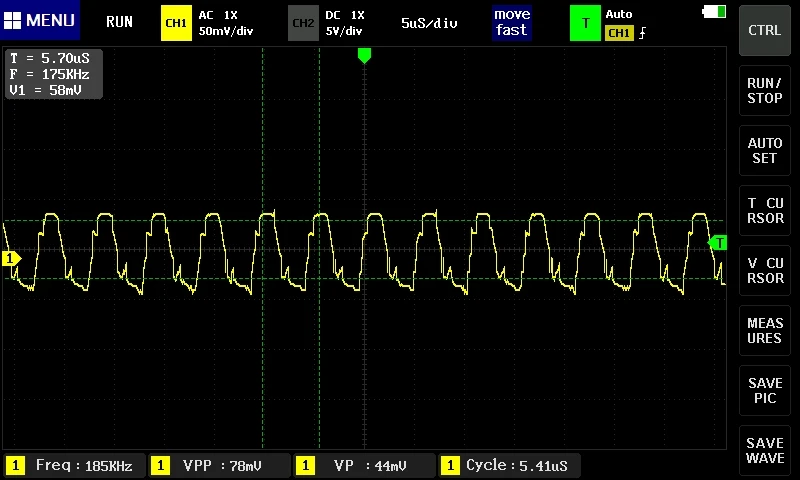800x480 pixels.
Task: Open the green T trigger badge
Action: point(585,23)
